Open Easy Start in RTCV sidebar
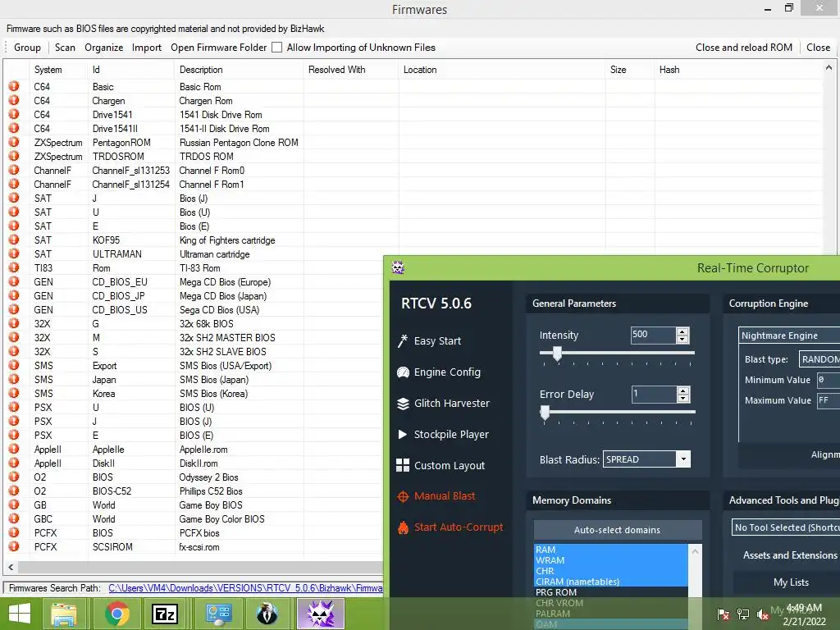 click(x=430, y=340)
